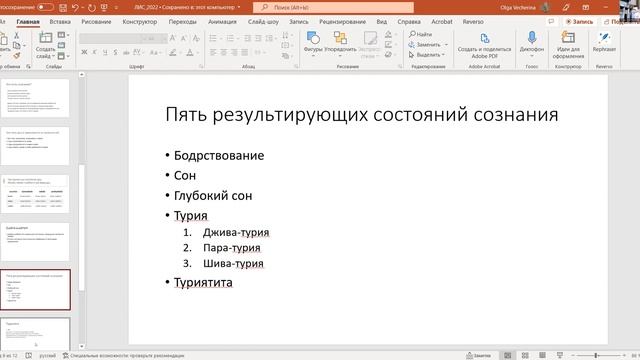Image resolution: width=640 pixels, height=360 pixels.
Task: Click the search box Поиск
Action: pos(333,7)
